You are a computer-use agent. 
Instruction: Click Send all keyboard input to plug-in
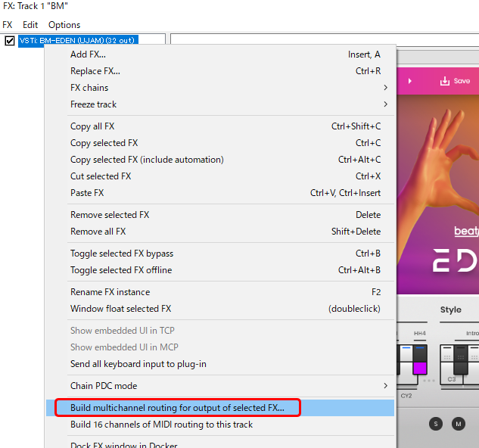click(x=220, y=364)
